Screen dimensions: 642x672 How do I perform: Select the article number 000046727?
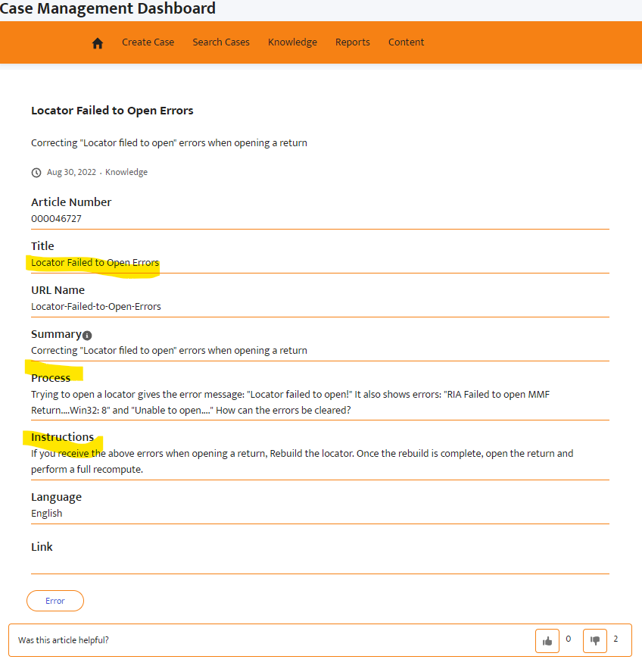(56, 219)
